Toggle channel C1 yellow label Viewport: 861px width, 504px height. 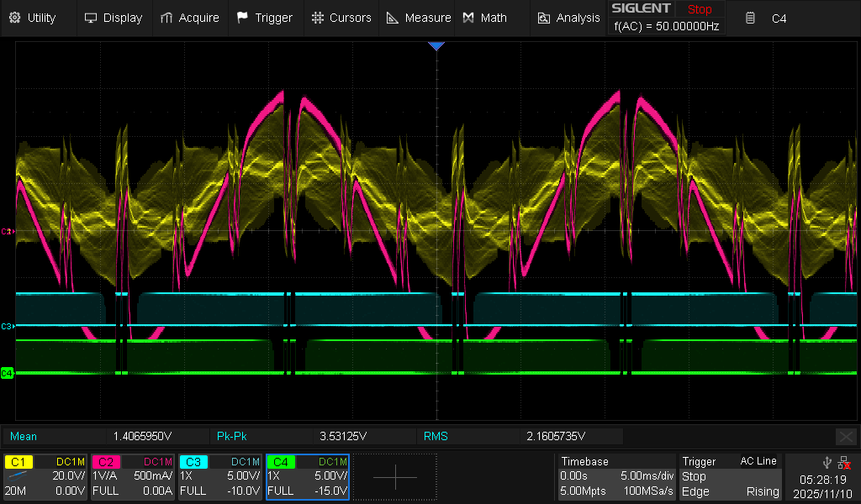click(x=20, y=462)
